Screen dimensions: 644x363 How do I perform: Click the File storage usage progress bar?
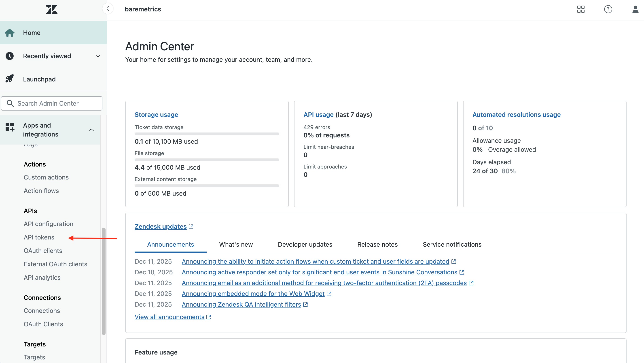pos(206,160)
